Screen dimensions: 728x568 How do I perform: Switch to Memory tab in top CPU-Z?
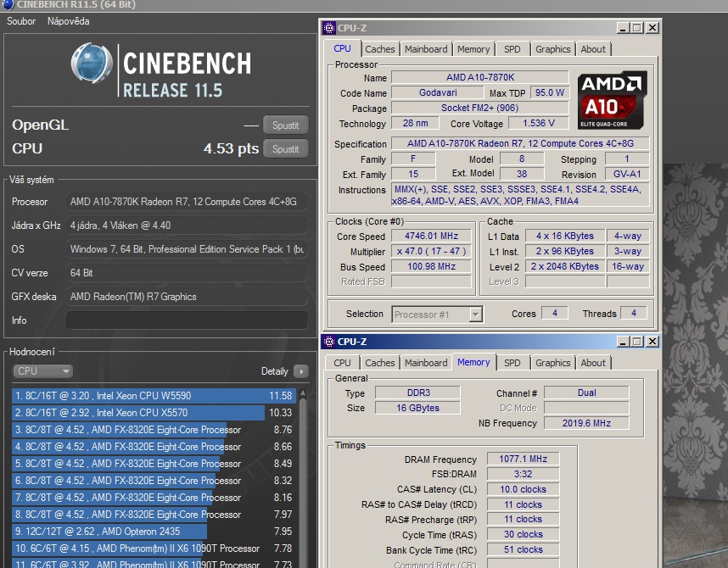point(473,49)
